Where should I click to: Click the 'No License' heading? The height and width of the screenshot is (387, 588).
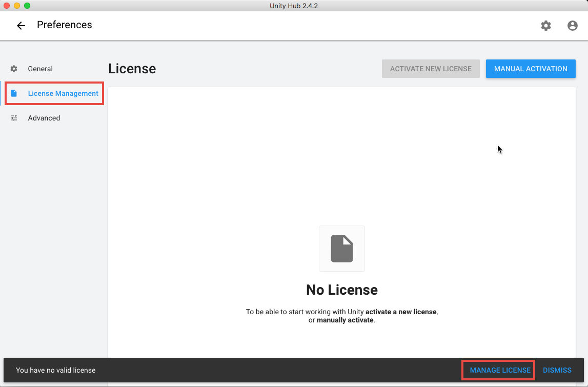[x=341, y=290]
